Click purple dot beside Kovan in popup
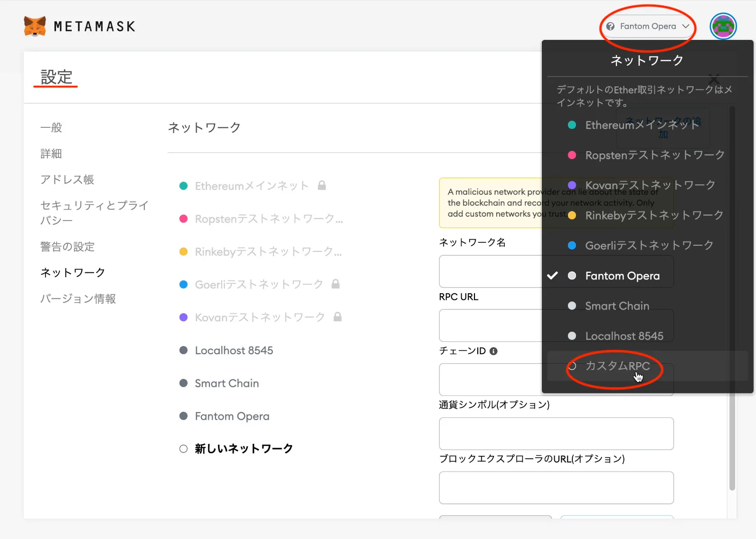Image resolution: width=756 pixels, height=539 pixels. tap(572, 185)
